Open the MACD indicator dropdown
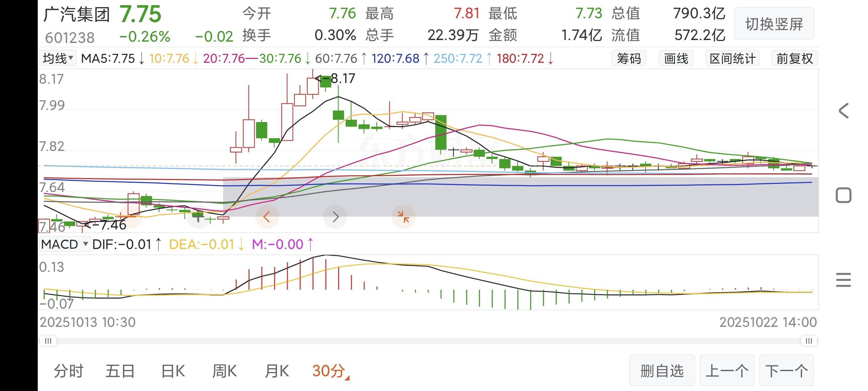 [65, 244]
